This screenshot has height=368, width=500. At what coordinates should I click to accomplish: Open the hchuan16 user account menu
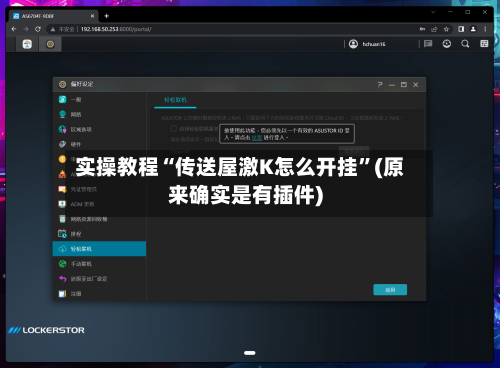click(367, 44)
